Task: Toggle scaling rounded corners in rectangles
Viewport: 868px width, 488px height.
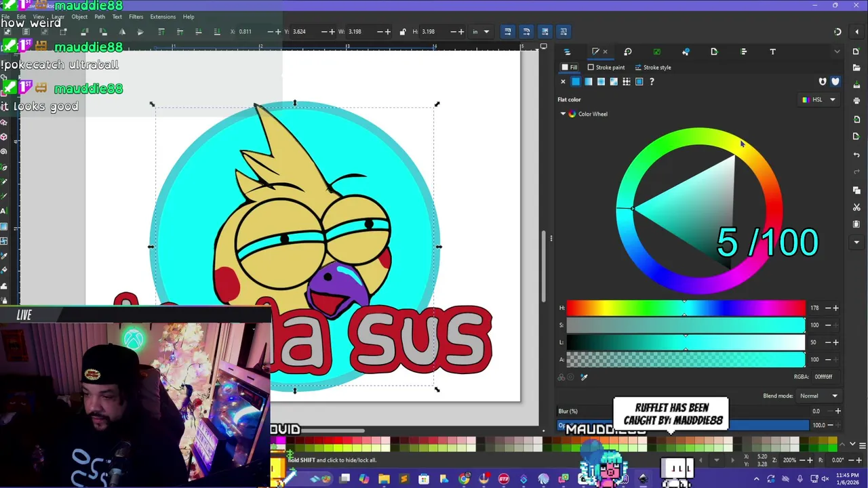Action: (526, 32)
